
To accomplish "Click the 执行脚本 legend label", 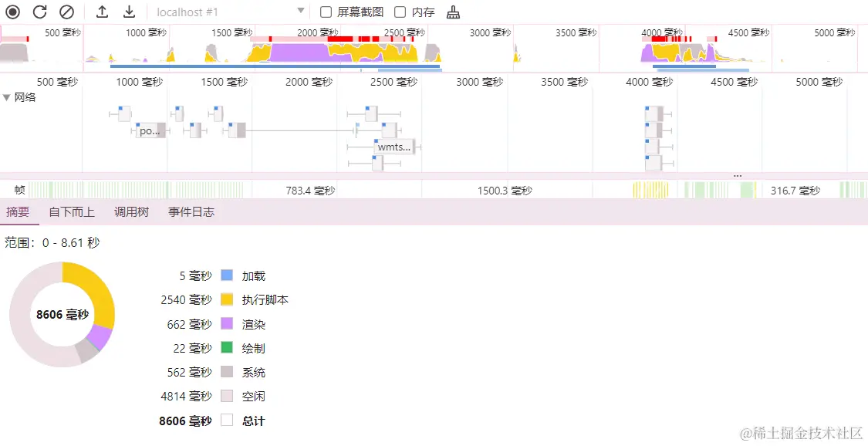I will [x=265, y=300].
